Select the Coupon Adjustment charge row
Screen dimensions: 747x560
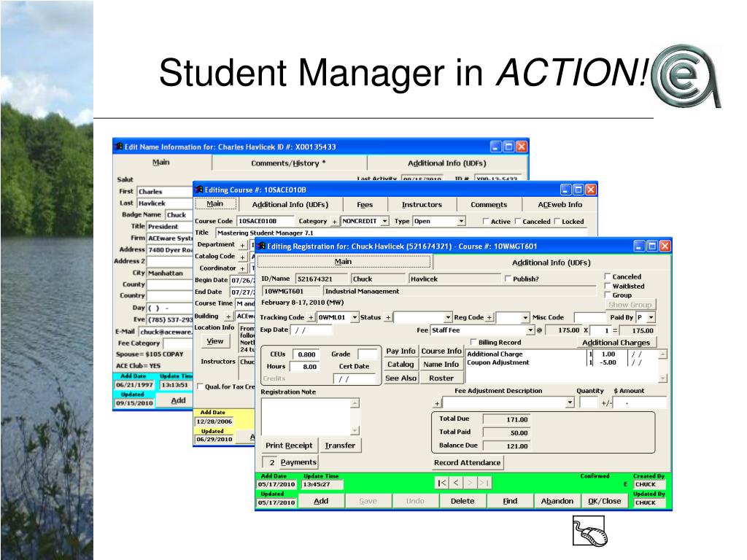(561, 362)
